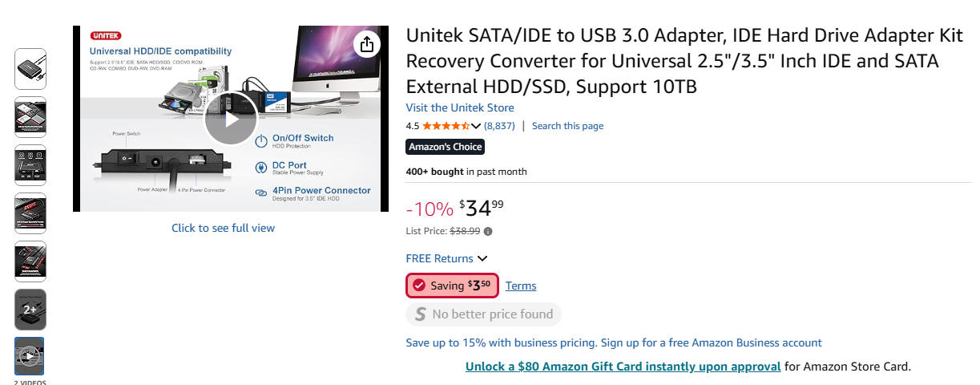The image size is (980, 385).
Task: Select the third product thumbnail image
Action: tap(30, 165)
